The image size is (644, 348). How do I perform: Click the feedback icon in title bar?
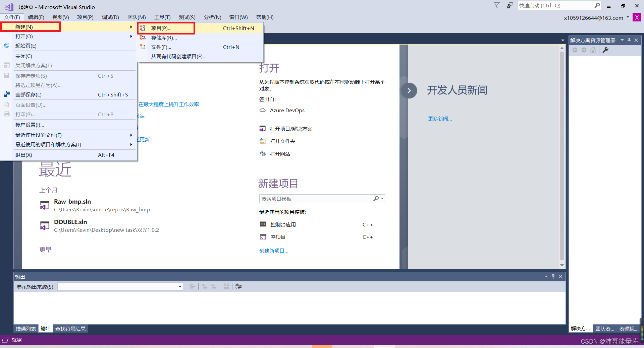510,5
